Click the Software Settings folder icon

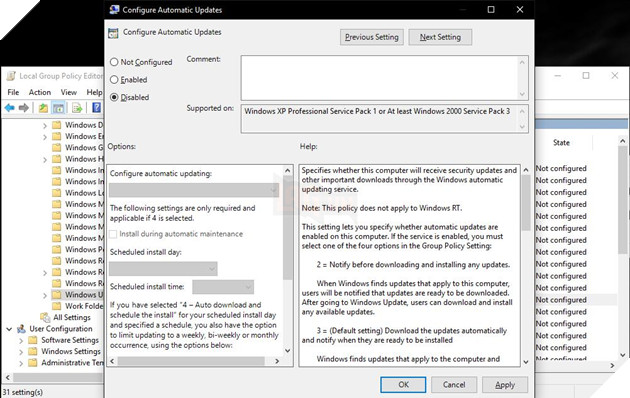pyautogui.click(x=33, y=340)
